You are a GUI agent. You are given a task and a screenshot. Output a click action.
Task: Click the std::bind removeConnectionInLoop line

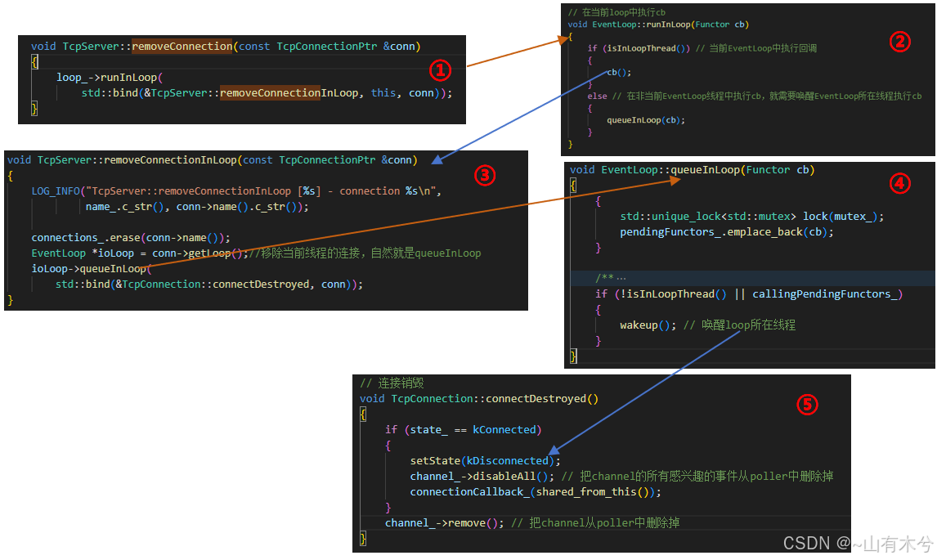click(267, 93)
